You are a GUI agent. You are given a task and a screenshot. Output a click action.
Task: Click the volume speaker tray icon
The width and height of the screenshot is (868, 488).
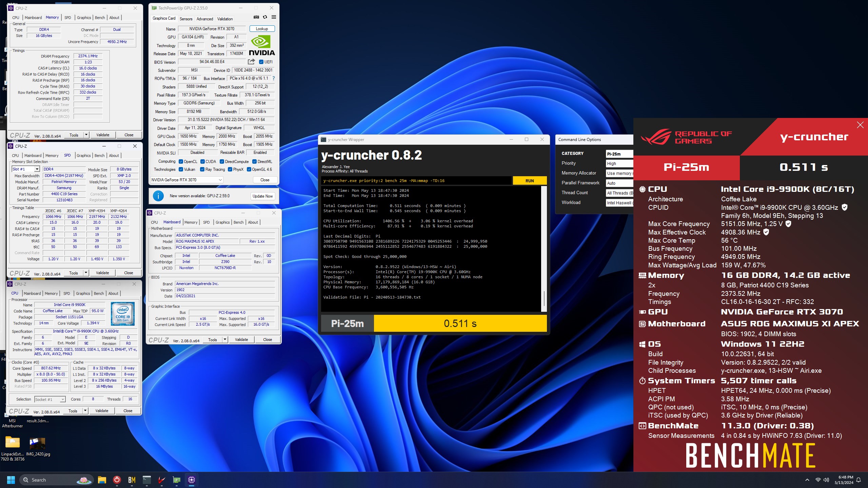tap(826, 480)
